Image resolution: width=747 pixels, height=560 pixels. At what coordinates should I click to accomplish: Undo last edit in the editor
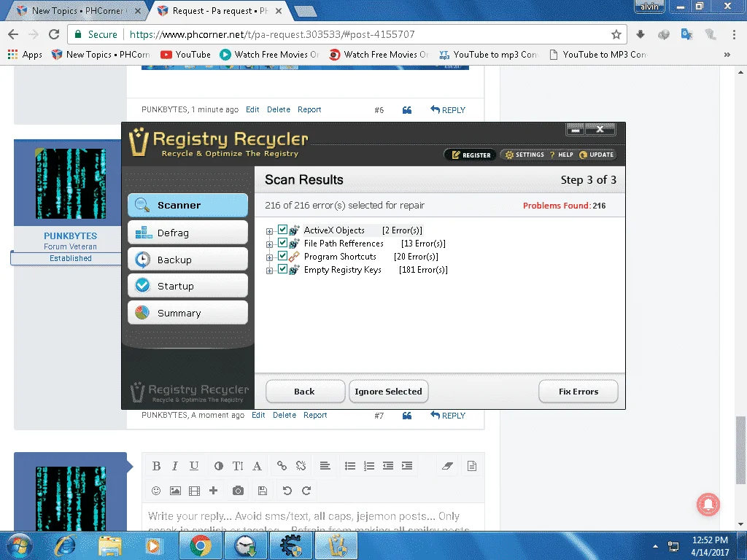[x=287, y=491]
